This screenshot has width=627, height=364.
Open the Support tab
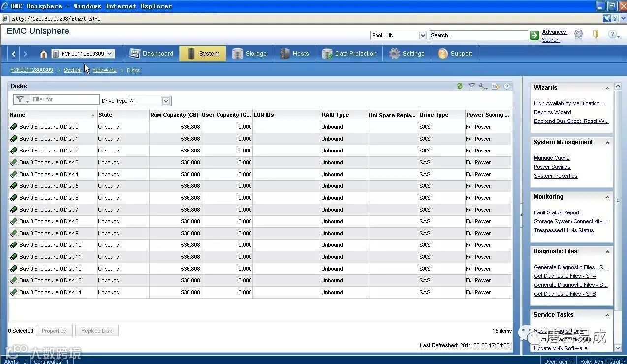[x=455, y=54]
